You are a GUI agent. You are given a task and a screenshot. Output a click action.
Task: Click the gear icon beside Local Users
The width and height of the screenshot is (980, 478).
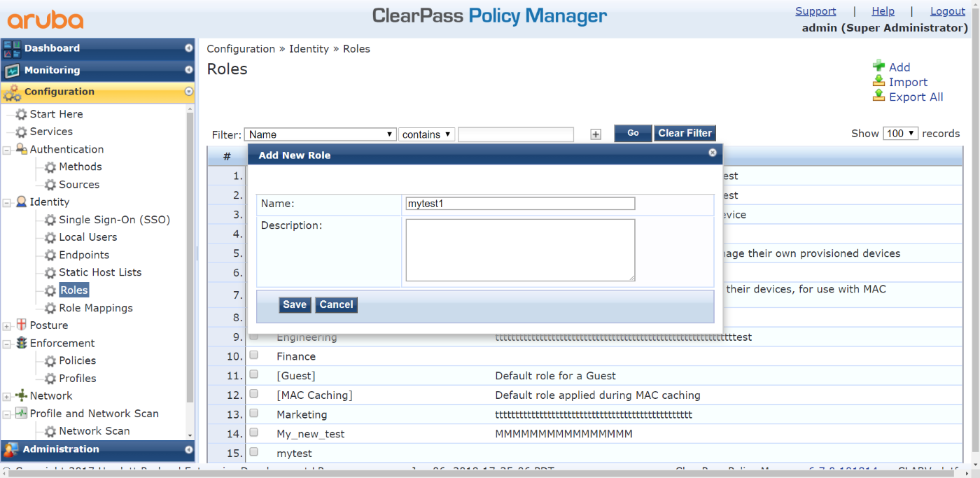click(x=50, y=237)
